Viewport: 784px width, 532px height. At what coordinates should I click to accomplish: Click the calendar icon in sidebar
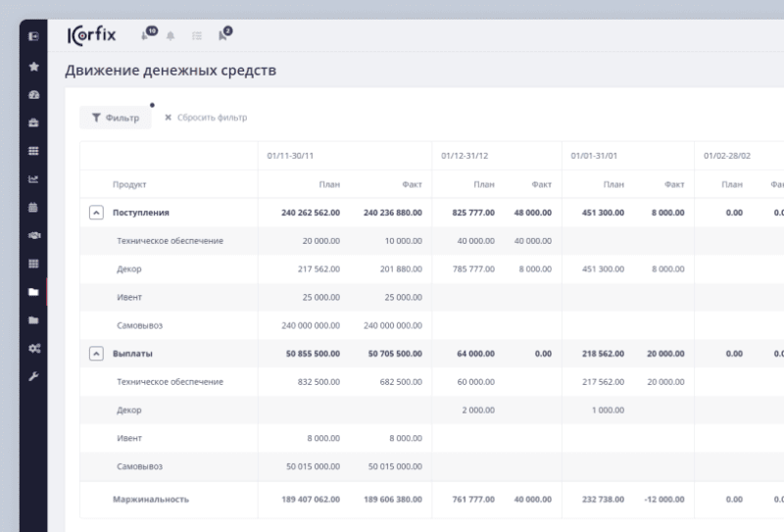coord(33,208)
